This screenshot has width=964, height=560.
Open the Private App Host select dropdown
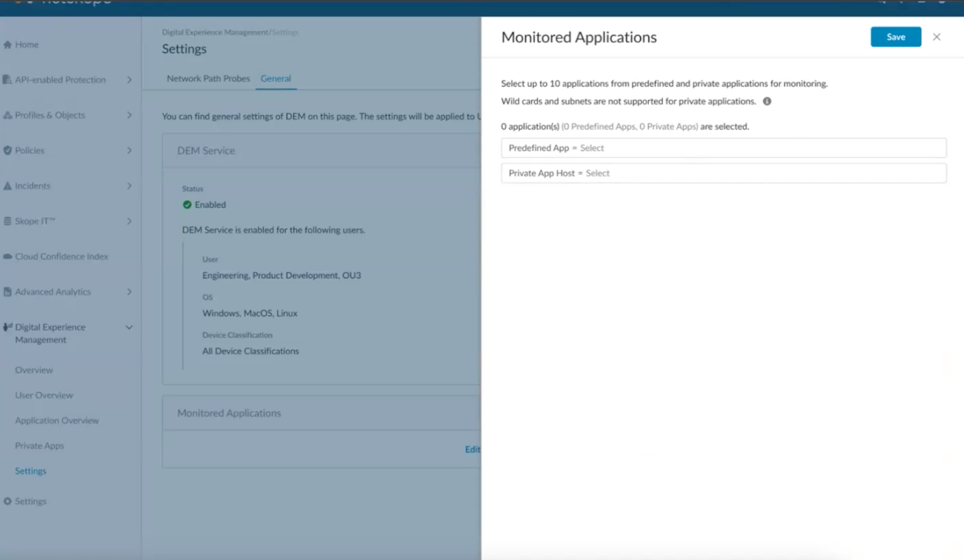point(724,173)
